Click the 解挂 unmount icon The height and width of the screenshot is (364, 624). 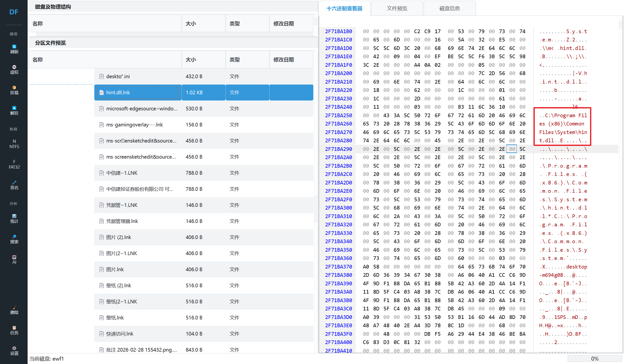14,111
